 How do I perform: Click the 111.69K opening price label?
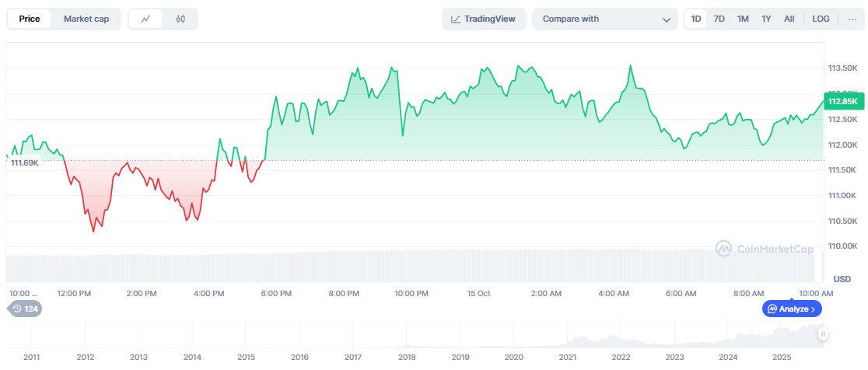[24, 162]
